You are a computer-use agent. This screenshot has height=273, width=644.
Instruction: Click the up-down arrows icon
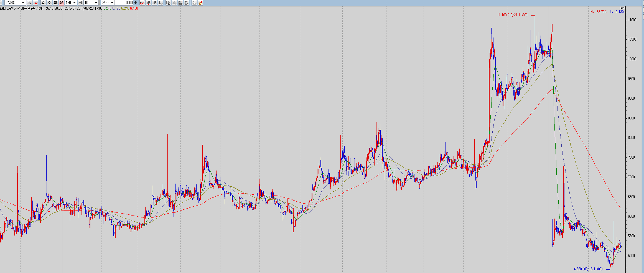click(161, 3)
